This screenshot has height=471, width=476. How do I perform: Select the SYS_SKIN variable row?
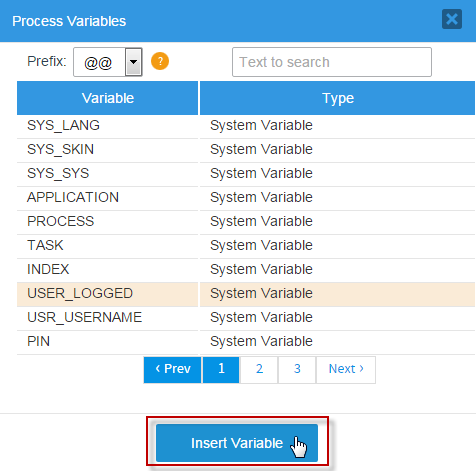(246, 150)
